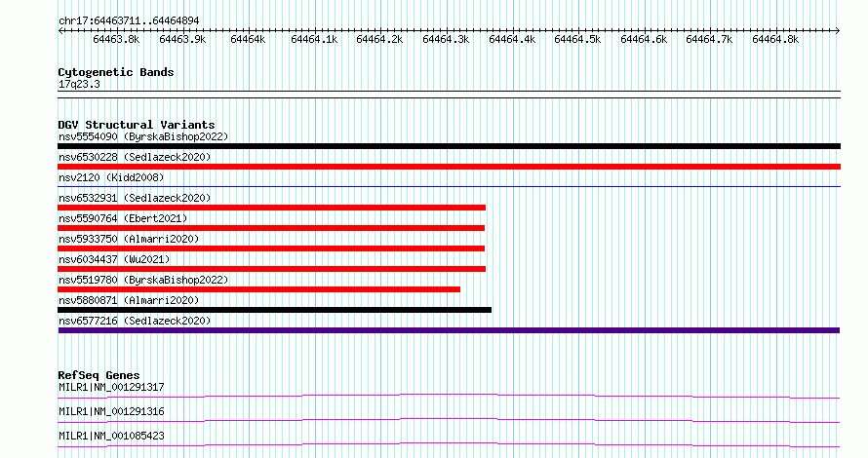Viewport: 868px width, 458px height.
Task: Select the 17q23.3 band label
Action: [80, 85]
